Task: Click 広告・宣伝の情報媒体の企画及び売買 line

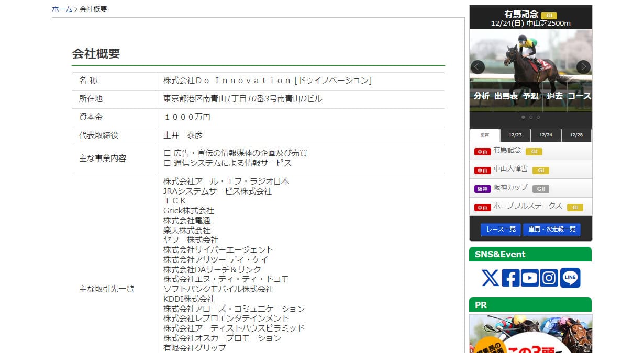Action: click(235, 153)
